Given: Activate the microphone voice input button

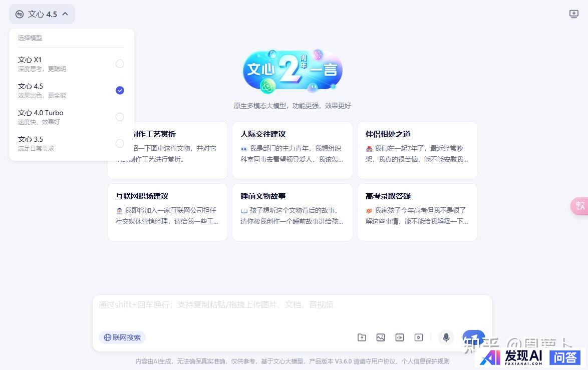Looking at the screenshot, I should click(x=446, y=337).
